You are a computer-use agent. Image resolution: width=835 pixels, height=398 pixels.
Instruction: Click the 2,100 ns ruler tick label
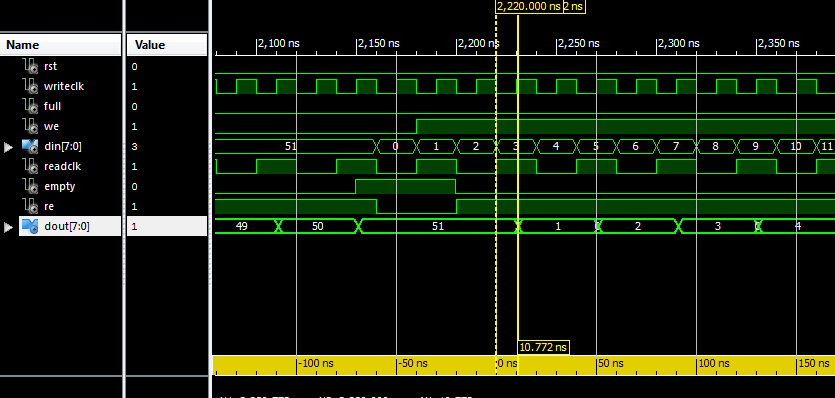pos(280,44)
